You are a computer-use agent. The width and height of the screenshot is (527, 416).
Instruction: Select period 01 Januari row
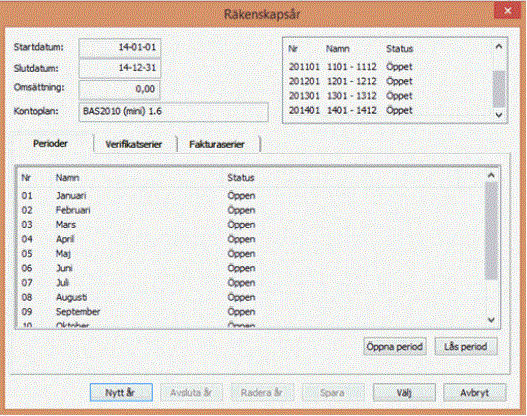(x=251, y=196)
